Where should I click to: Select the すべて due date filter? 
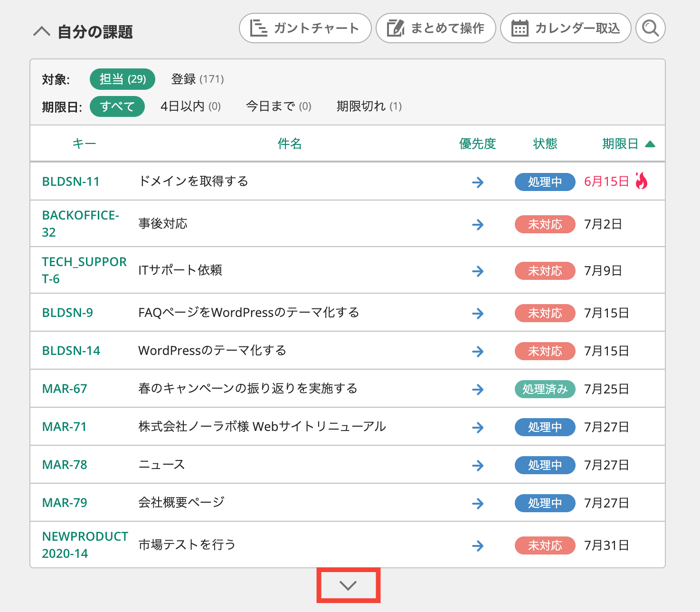pos(117,106)
